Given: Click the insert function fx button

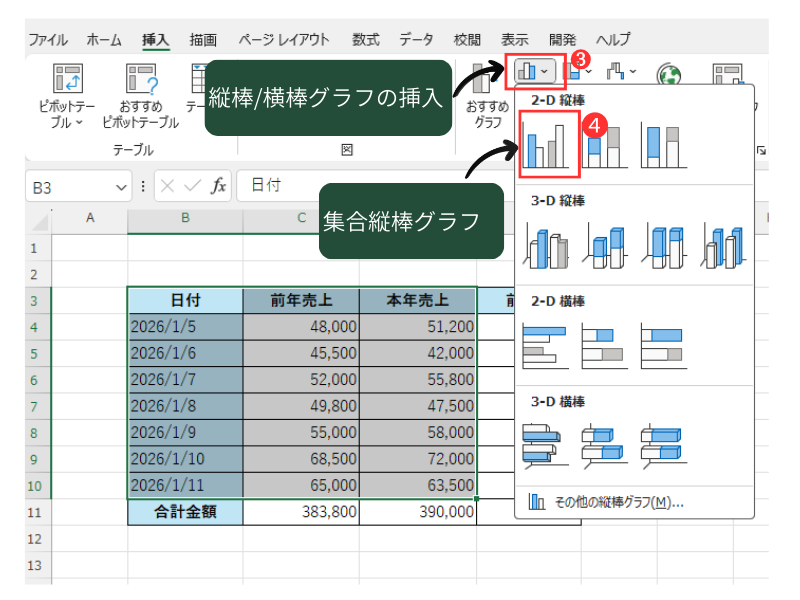Looking at the screenshot, I should pyautogui.click(x=218, y=186).
